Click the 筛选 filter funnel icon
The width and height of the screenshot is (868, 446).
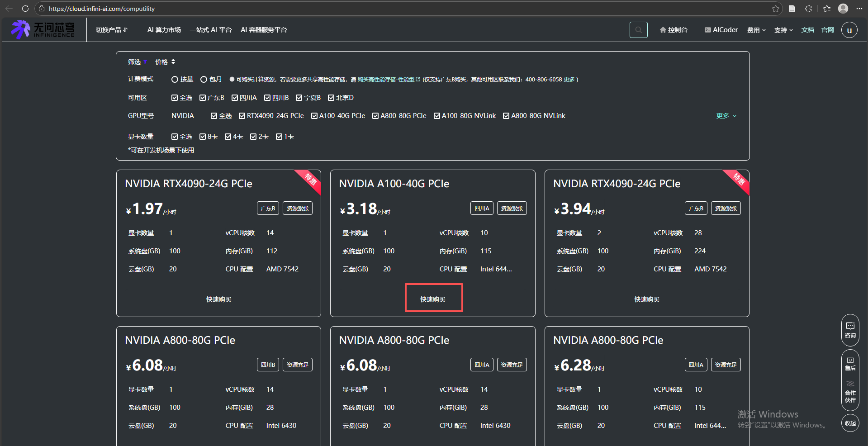(145, 62)
